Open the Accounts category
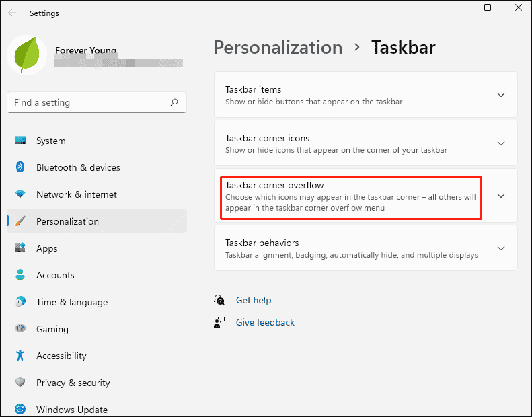 point(55,275)
